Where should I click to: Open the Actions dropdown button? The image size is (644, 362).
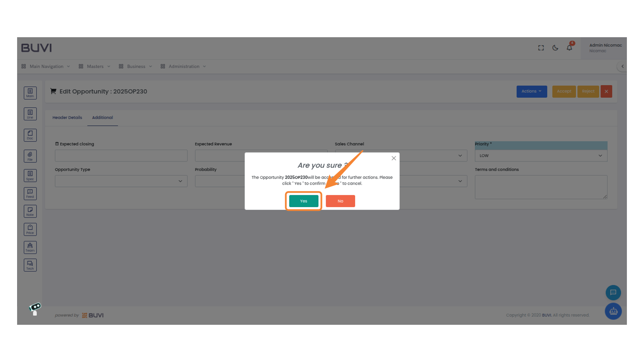coord(531,91)
